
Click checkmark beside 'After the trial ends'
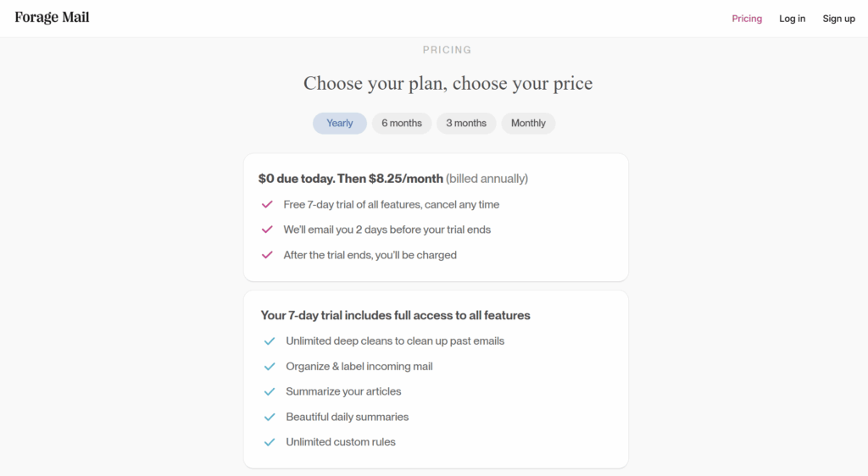(x=267, y=255)
